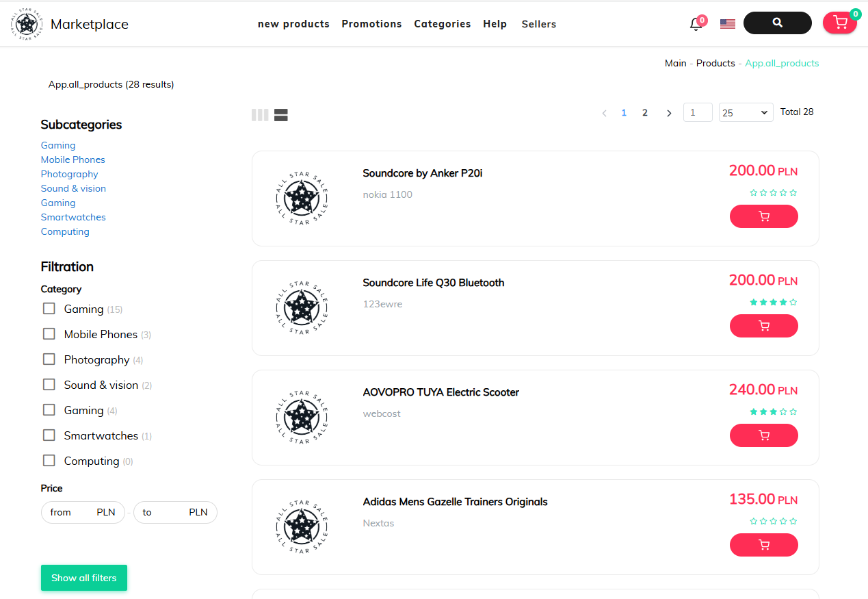The image size is (868, 599).
Task: Click the Marketplace star logo
Action: (x=27, y=24)
